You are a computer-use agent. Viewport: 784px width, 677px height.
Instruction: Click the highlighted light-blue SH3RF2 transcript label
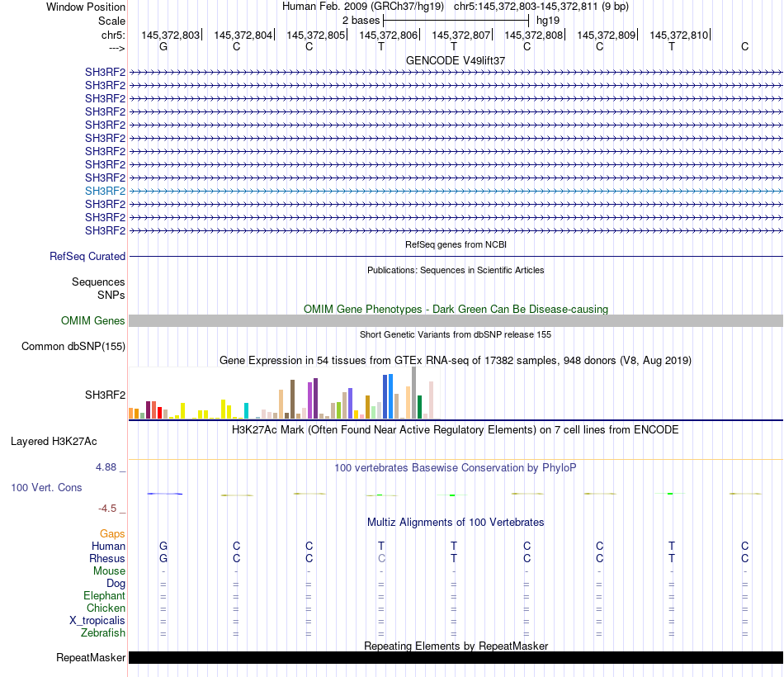pos(105,191)
